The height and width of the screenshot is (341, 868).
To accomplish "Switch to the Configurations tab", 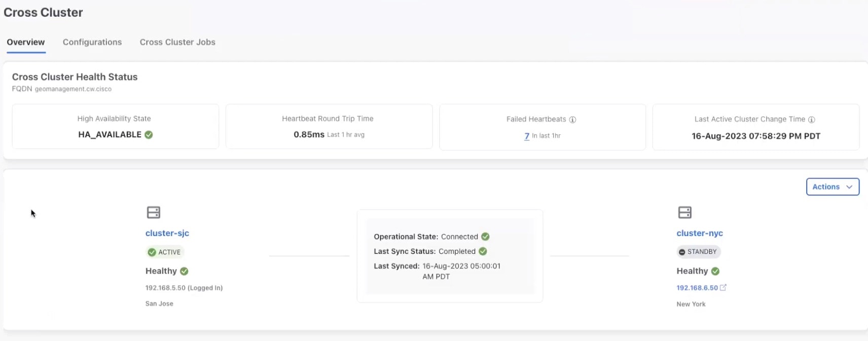I will tap(92, 42).
